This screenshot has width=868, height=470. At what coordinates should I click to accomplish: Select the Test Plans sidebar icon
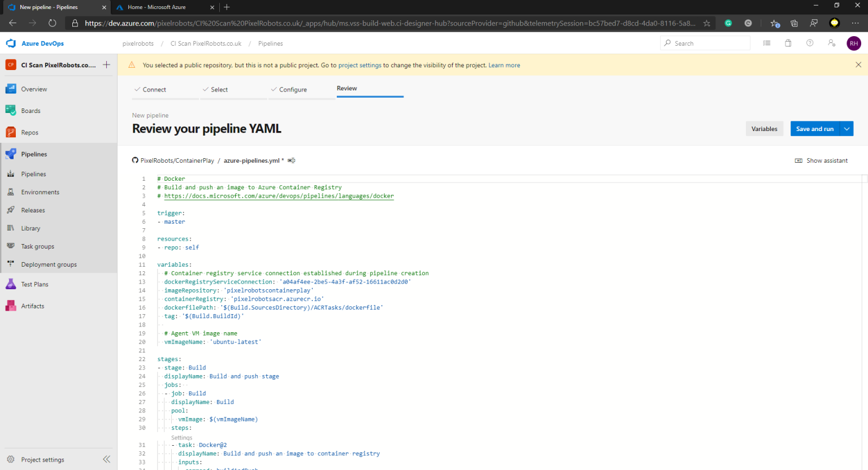click(x=12, y=284)
